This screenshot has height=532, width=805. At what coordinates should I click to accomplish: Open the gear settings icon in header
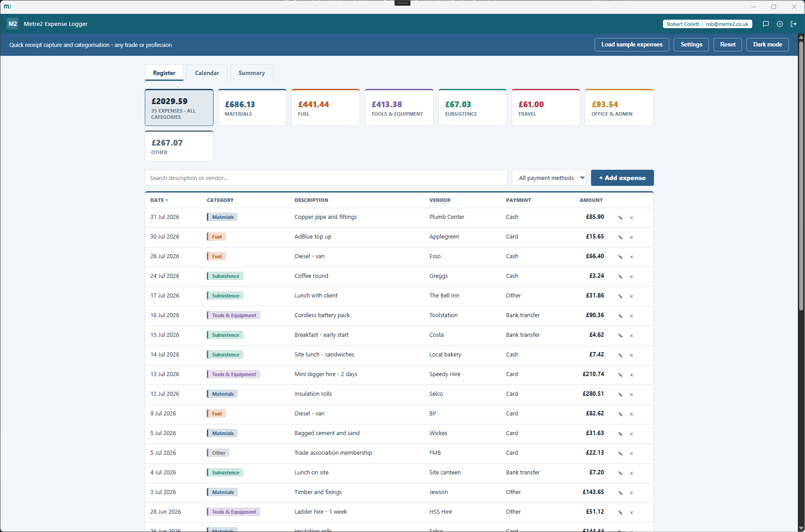coord(780,24)
